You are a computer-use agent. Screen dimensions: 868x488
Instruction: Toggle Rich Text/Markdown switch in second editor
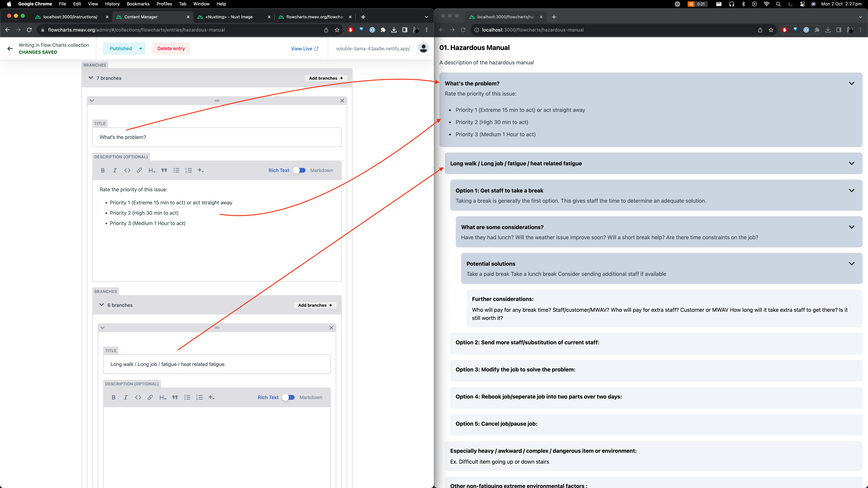(288, 397)
